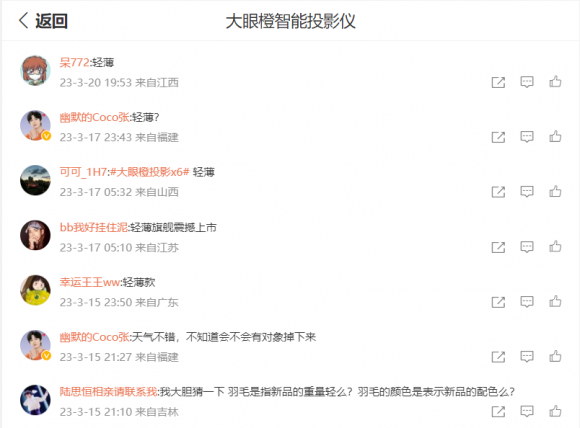The width and height of the screenshot is (580, 428).
Task: Go back using the 返回 arrow
Action: tap(43, 21)
